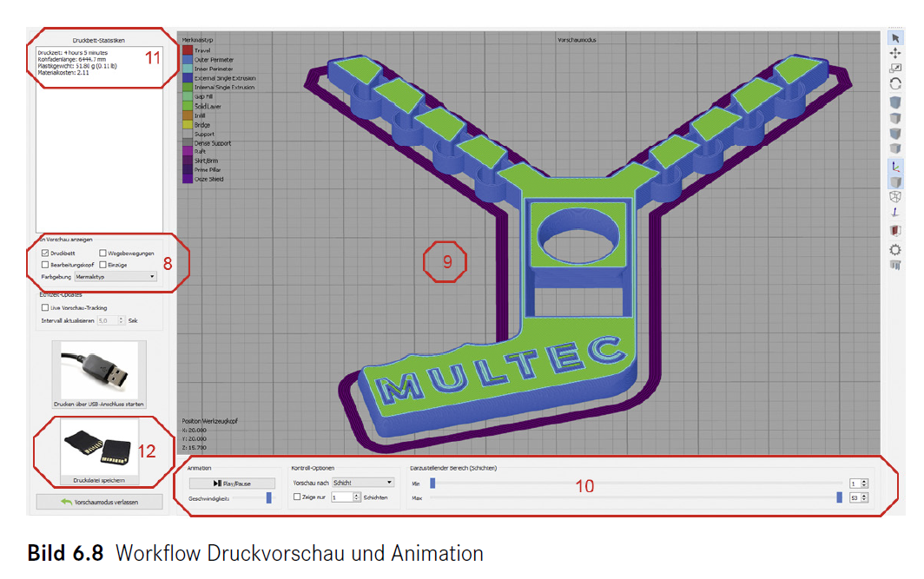Click the Min layer value spinner arrows
The width and height of the screenshot is (924, 579).
click(x=864, y=483)
